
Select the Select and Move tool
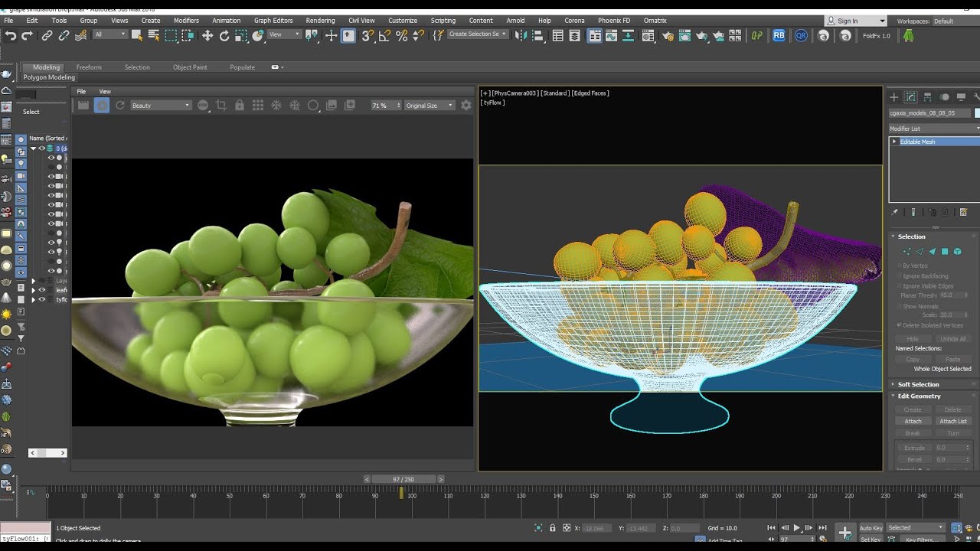(207, 35)
